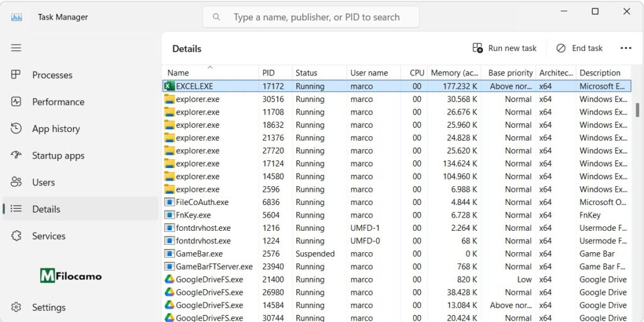The image size is (644, 322).
Task: Select explorer.exe with PID 21376
Action: point(397,138)
